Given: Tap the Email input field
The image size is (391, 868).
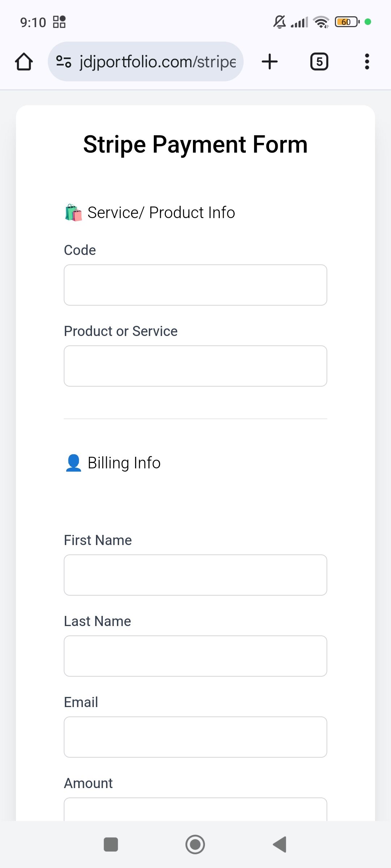Looking at the screenshot, I should 195,737.
